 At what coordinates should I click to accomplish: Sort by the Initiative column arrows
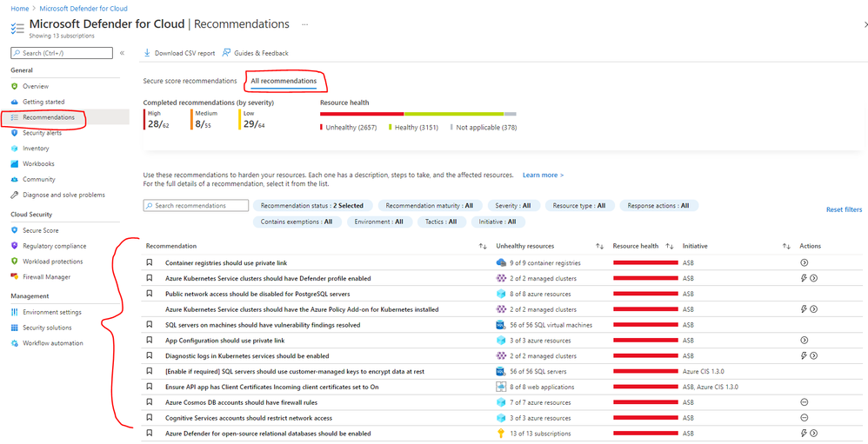(786, 246)
